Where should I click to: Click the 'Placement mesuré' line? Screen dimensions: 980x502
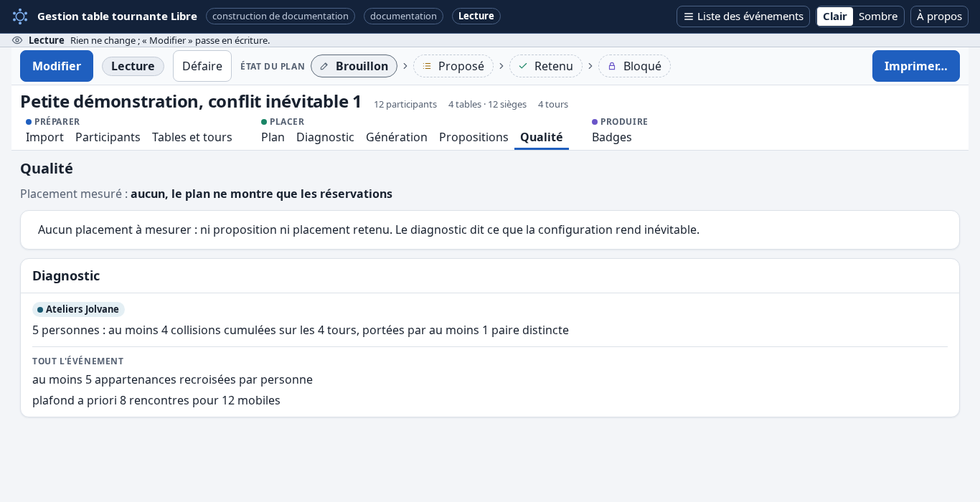[x=206, y=194]
